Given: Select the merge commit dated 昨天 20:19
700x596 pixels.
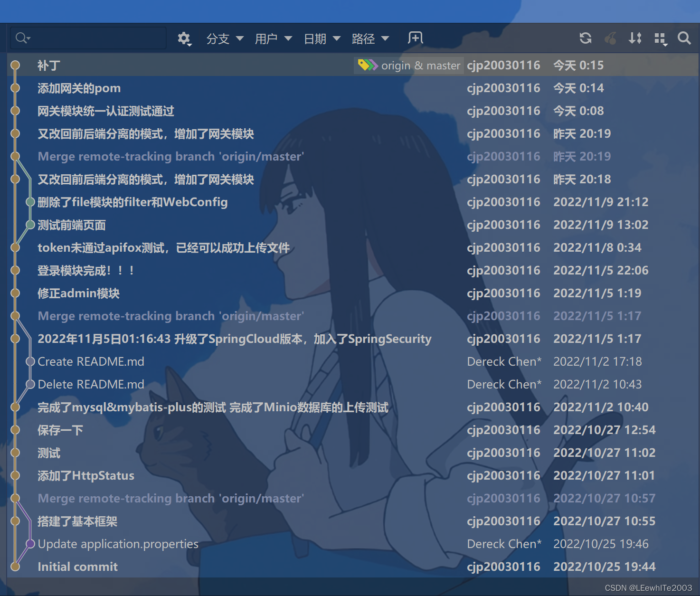Looking at the screenshot, I should point(353,157).
